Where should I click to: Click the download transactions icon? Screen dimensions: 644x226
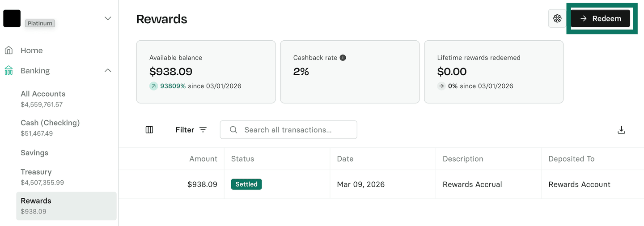(621, 130)
